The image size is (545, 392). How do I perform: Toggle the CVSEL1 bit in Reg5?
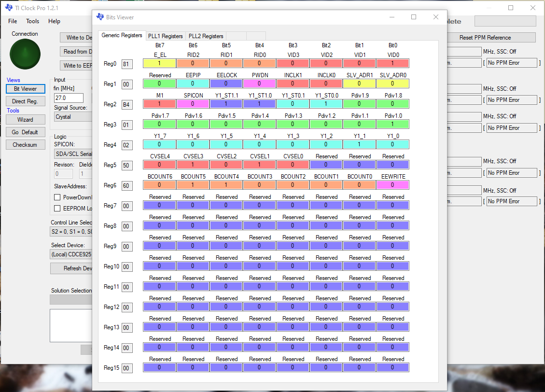tap(259, 164)
